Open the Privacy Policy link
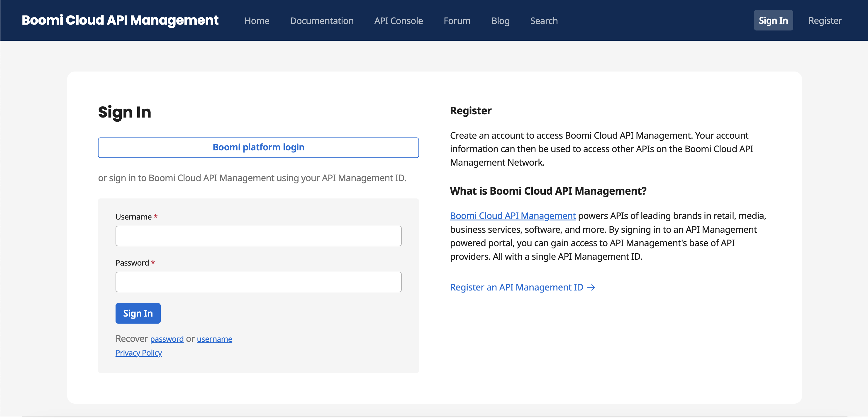868x418 pixels. click(x=138, y=353)
